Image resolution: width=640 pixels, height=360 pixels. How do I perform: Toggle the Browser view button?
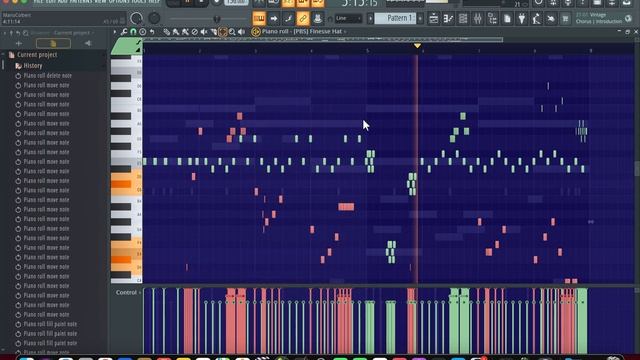[x=492, y=18]
